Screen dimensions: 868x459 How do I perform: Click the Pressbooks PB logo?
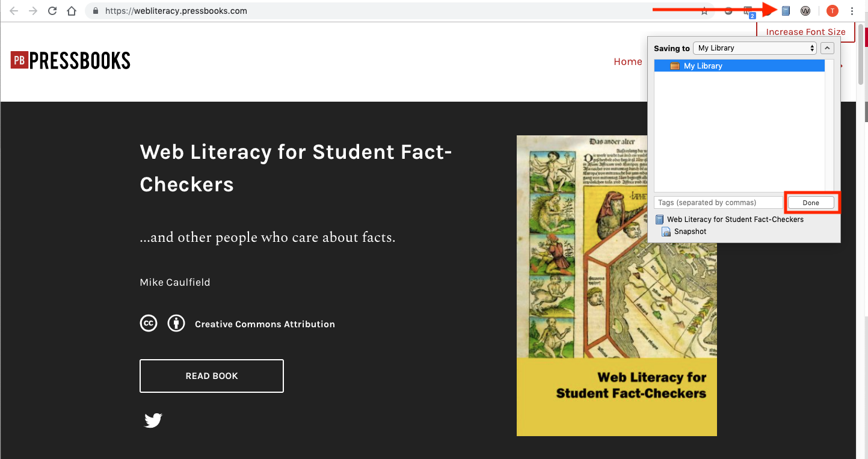19,60
